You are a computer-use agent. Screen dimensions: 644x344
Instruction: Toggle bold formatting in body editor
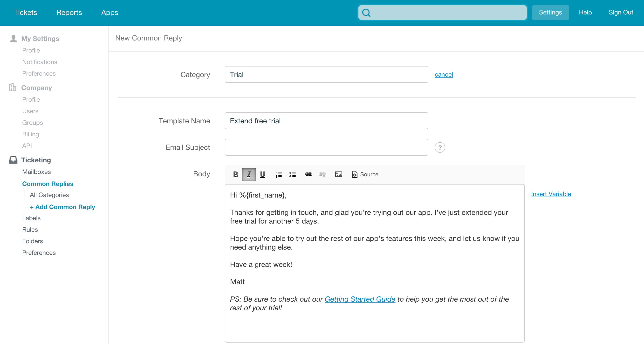(x=235, y=174)
